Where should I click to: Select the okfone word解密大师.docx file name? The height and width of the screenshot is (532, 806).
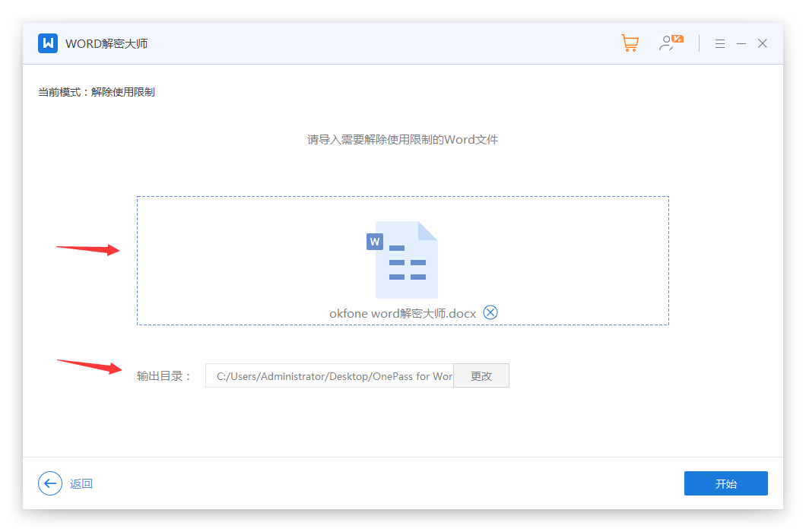coord(402,313)
